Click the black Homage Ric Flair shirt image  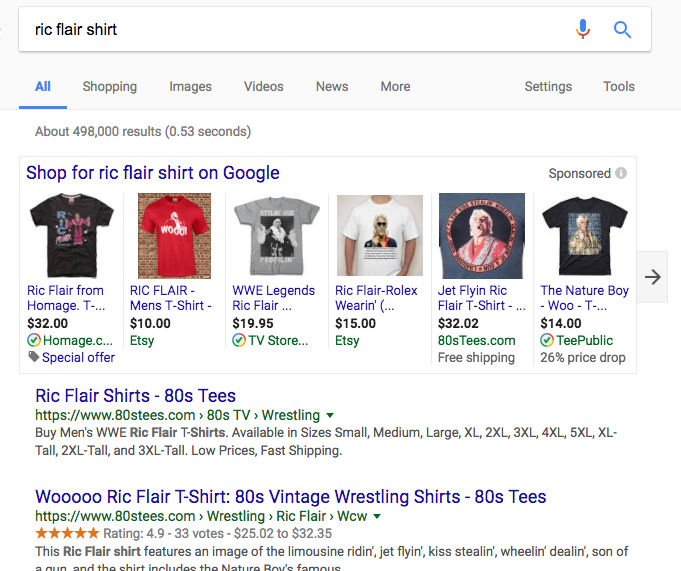coord(72,235)
